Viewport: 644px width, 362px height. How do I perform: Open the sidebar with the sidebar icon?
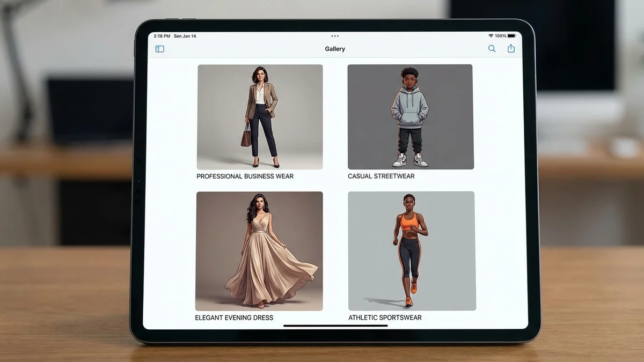point(159,48)
